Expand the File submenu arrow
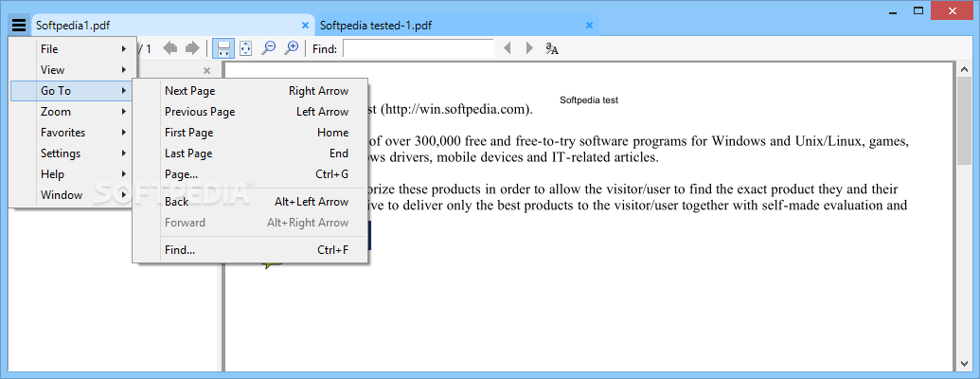Image resolution: width=980 pixels, height=379 pixels. click(125, 48)
